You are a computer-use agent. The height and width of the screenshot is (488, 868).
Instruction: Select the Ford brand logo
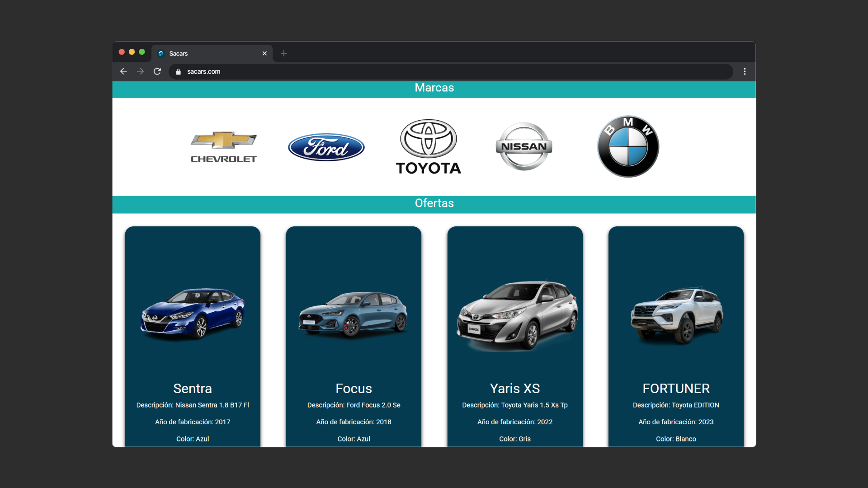(x=326, y=147)
